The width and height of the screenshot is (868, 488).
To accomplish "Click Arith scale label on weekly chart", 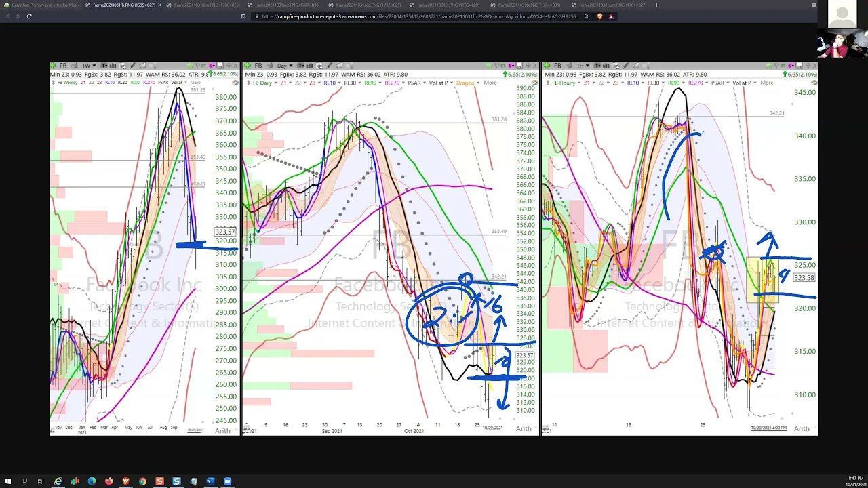I will [222, 430].
